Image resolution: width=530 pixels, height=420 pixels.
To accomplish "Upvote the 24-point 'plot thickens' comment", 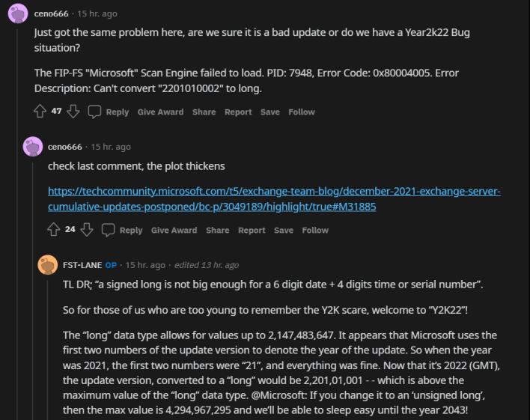I will (54, 230).
